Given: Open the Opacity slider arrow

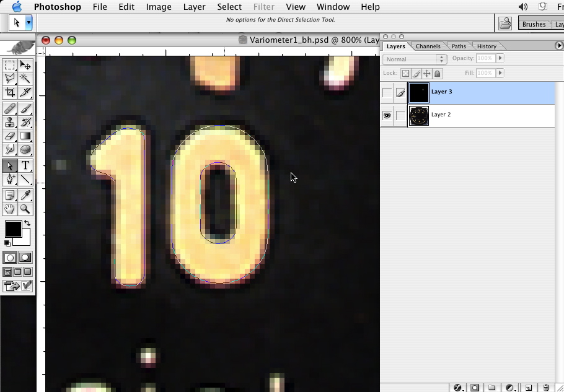Looking at the screenshot, I should (500, 58).
